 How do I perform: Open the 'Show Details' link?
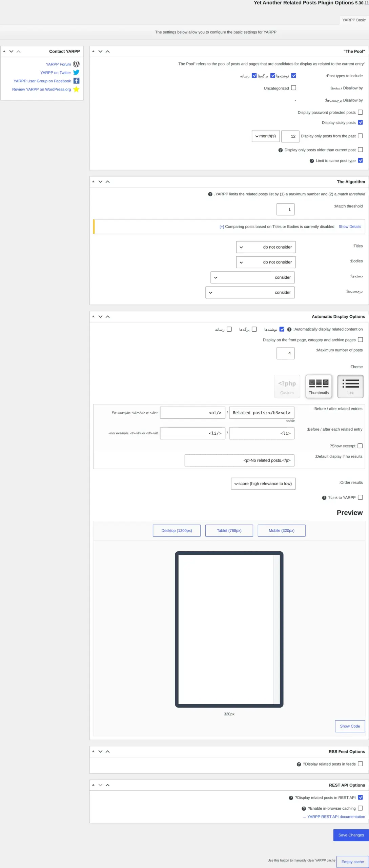coord(350,227)
